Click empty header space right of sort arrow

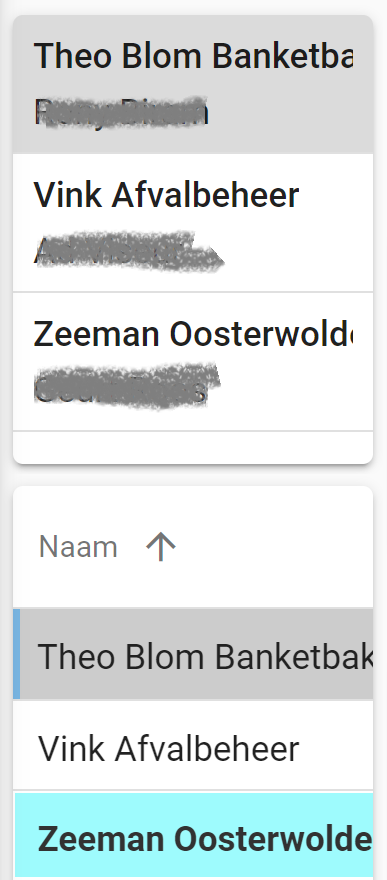point(275,547)
